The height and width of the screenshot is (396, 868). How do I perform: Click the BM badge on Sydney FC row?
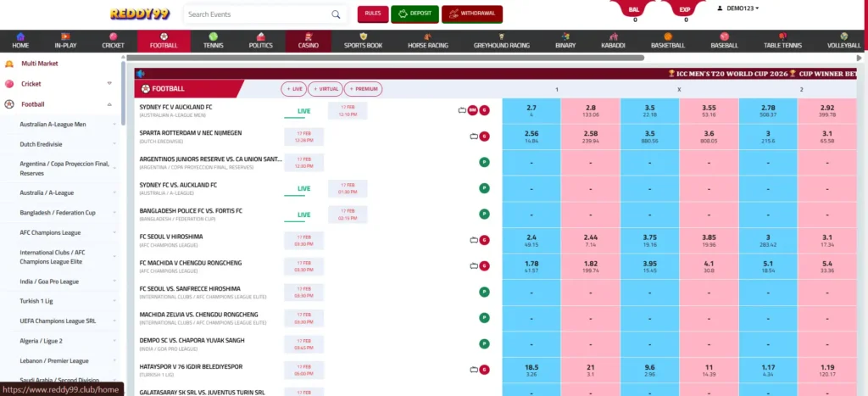tap(473, 110)
